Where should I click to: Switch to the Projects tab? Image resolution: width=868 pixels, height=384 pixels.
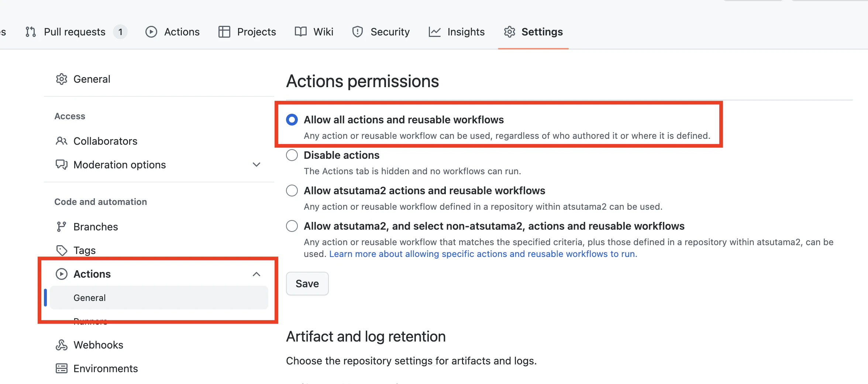click(247, 32)
